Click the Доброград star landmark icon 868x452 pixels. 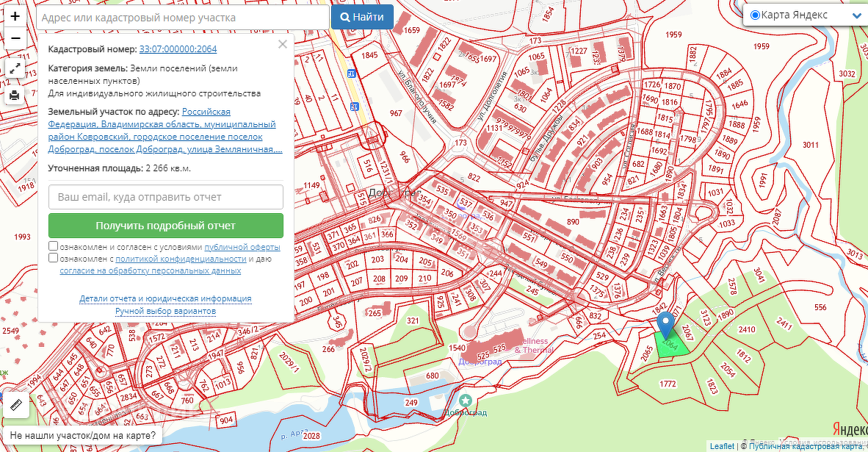[x=466, y=401]
